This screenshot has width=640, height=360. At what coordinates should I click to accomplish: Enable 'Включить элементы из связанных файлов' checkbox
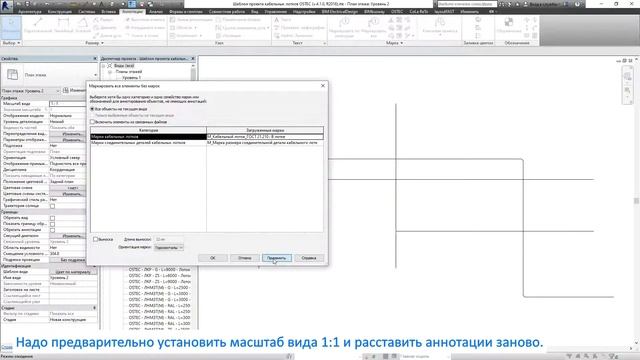pyautogui.click(x=92, y=122)
